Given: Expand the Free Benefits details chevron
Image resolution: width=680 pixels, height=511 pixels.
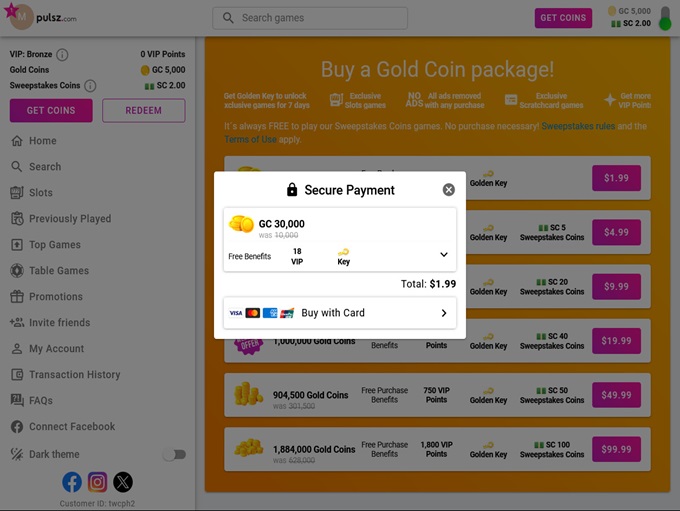Looking at the screenshot, I should pyautogui.click(x=444, y=255).
